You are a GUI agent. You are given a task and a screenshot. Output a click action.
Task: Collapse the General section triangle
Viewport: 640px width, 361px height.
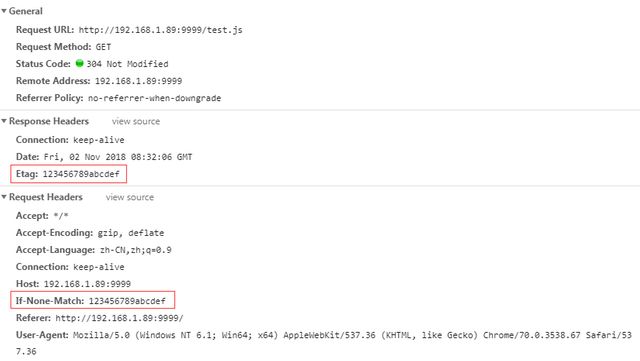(4, 11)
